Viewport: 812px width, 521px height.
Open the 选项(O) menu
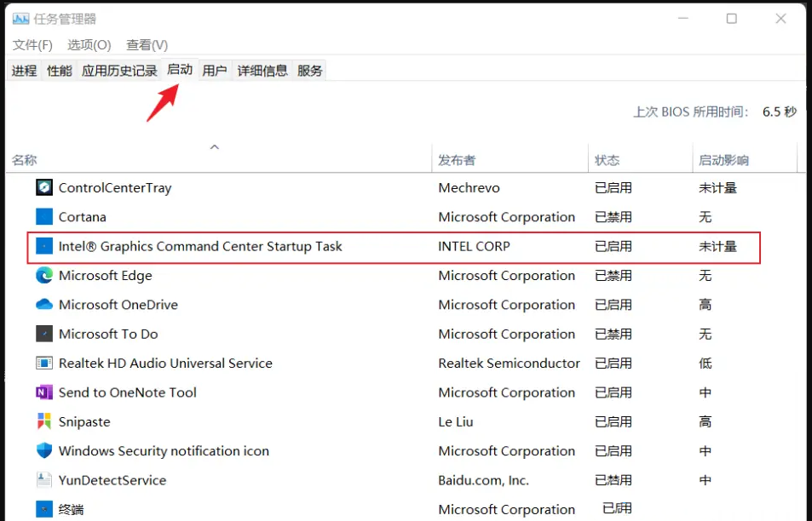tap(89, 45)
